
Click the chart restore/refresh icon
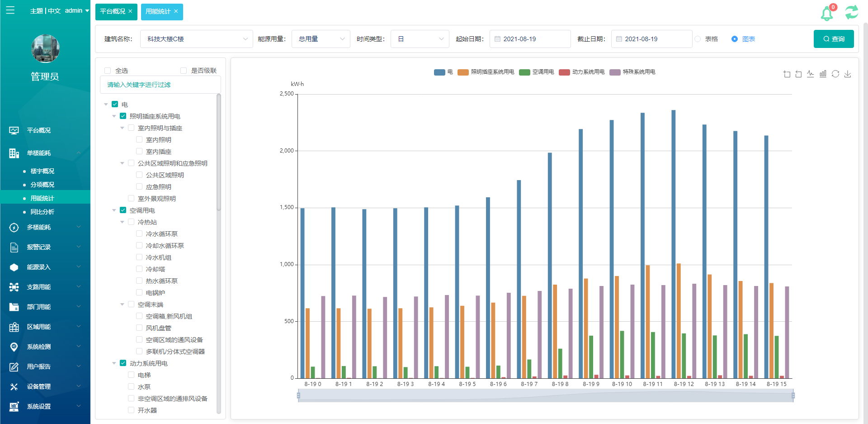click(835, 74)
